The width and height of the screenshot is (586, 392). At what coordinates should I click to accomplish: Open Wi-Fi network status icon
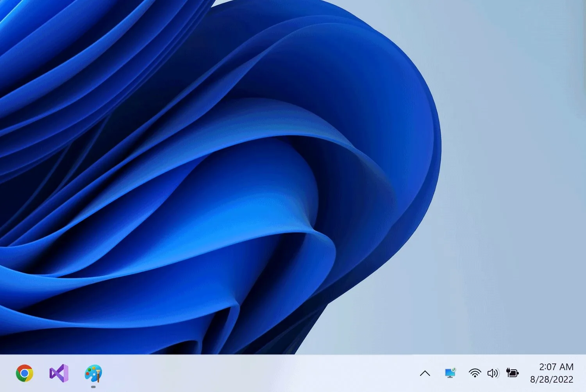[475, 373]
